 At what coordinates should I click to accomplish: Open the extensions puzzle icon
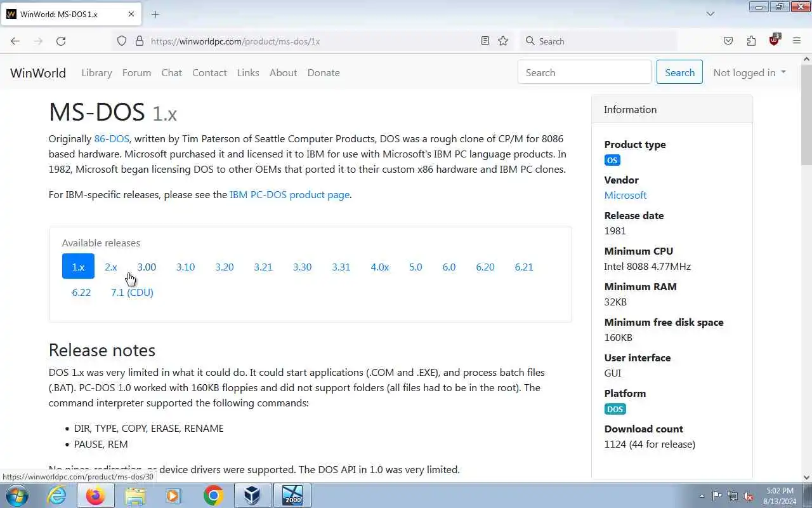pos(751,41)
